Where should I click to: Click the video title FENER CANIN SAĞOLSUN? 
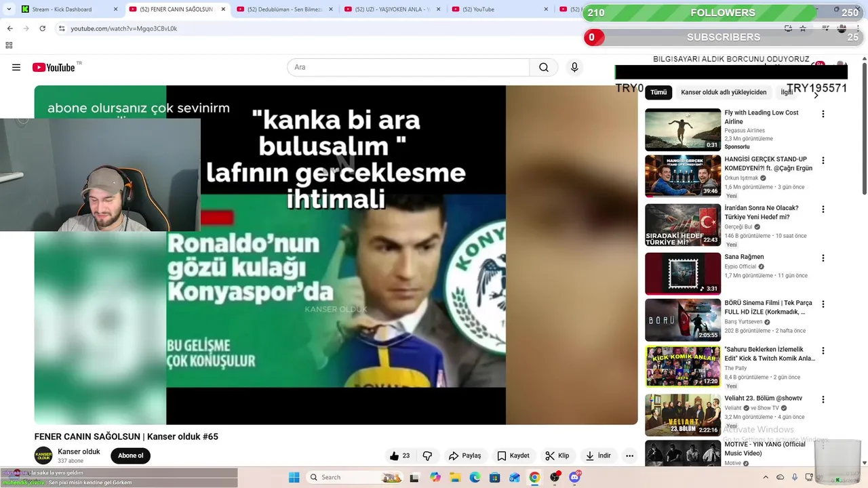tap(126, 436)
